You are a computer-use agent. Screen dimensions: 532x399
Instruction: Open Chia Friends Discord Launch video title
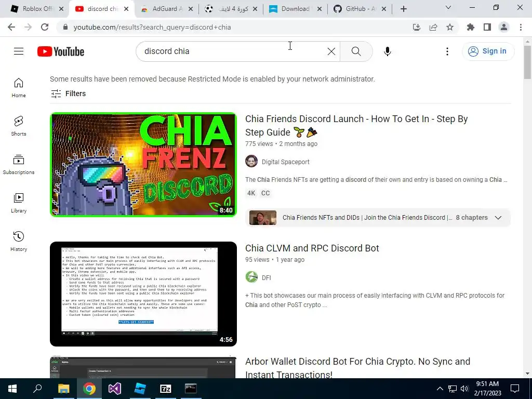pos(356,126)
